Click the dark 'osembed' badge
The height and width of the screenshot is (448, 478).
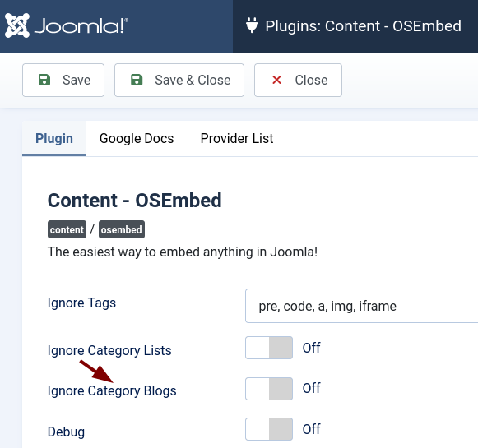(x=121, y=229)
